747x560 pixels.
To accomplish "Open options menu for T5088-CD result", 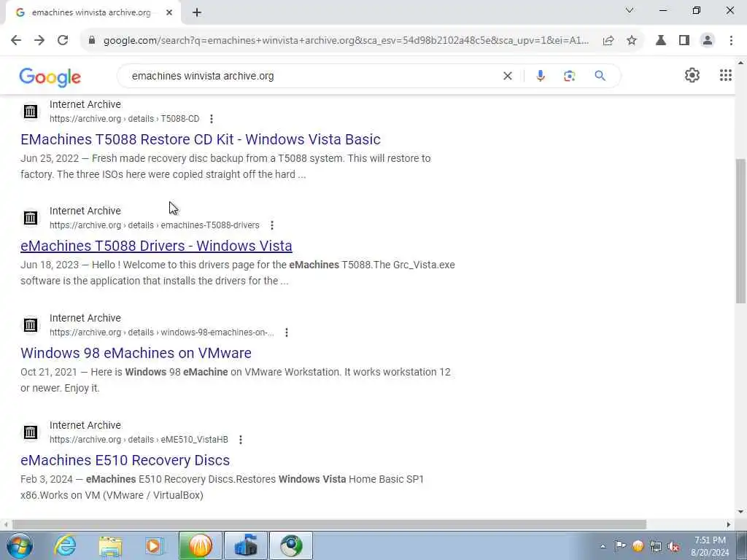I will (x=211, y=119).
